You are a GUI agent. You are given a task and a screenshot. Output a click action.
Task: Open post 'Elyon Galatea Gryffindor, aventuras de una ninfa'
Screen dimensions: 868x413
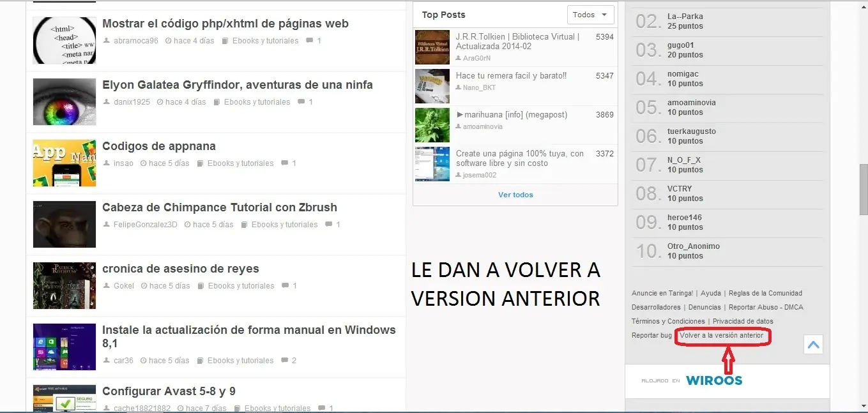[x=238, y=85]
